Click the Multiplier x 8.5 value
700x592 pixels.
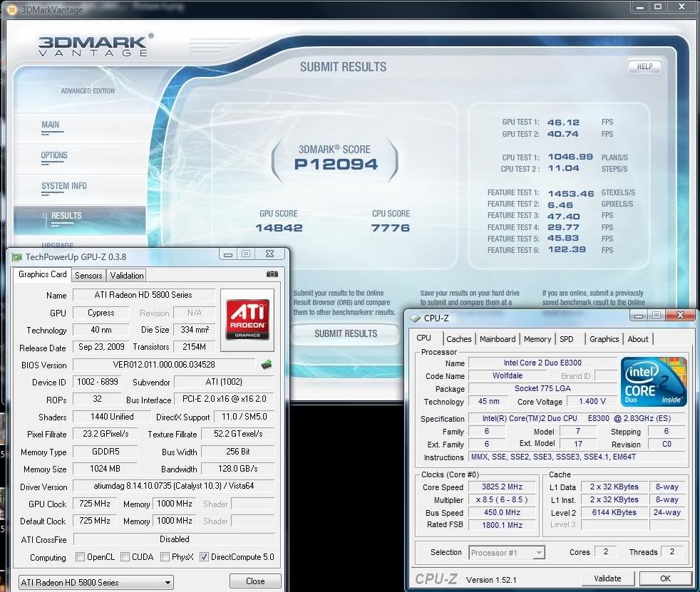tap(503, 499)
